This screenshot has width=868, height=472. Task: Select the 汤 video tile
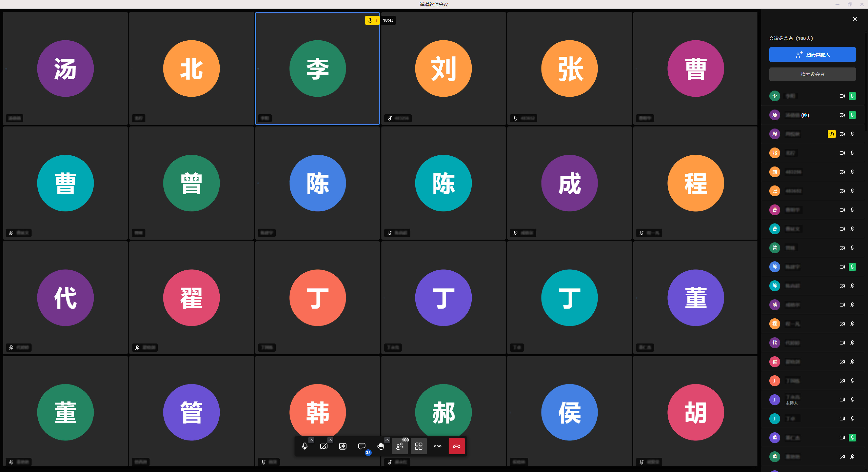tap(65, 69)
